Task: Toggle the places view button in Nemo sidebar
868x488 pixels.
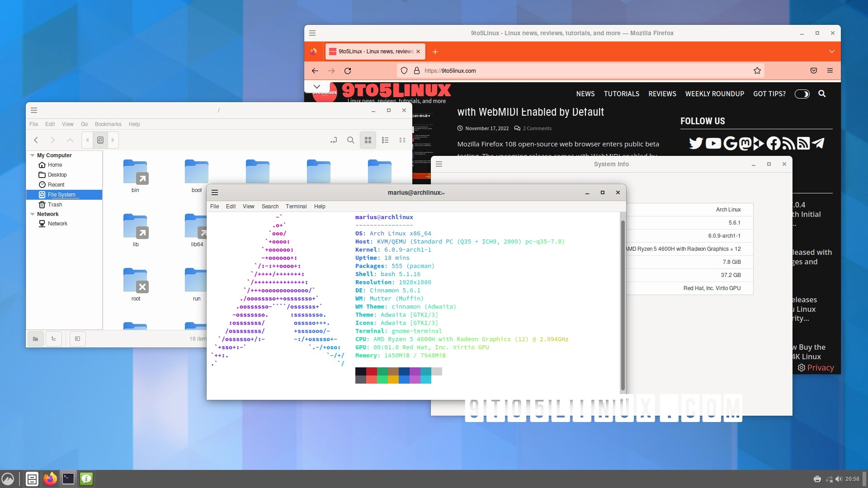Action: tap(36, 338)
